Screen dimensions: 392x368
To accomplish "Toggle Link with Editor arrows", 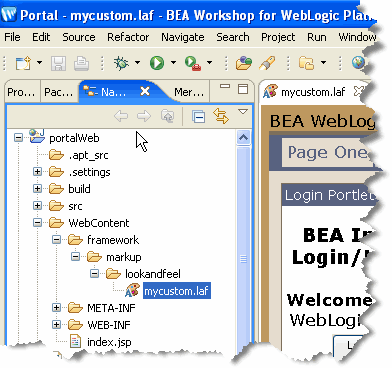I will (x=221, y=116).
